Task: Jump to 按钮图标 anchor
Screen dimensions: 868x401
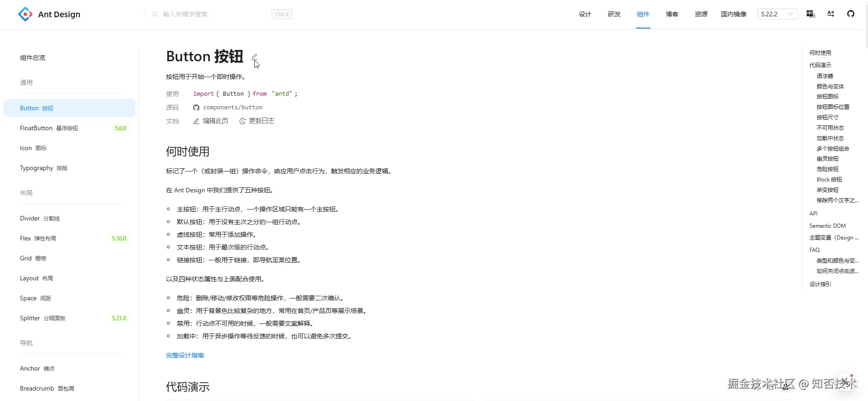Action: (x=828, y=97)
